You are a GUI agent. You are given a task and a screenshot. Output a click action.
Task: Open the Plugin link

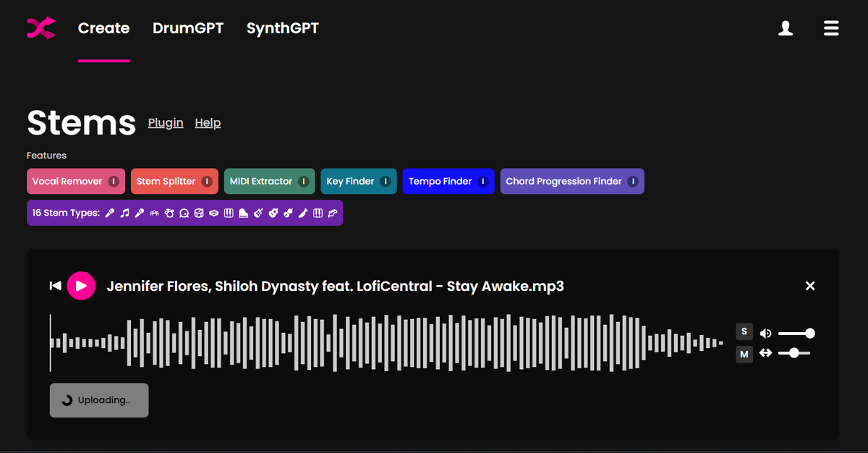tap(166, 123)
